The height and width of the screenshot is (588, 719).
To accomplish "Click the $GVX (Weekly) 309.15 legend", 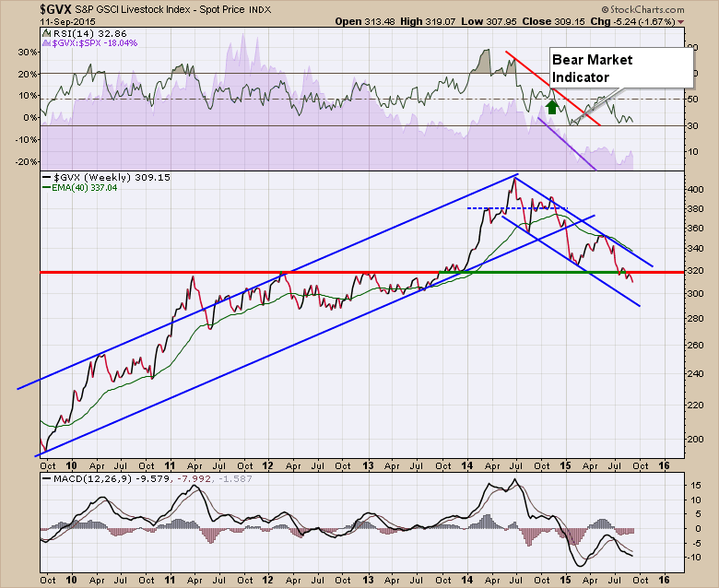I will (106, 177).
